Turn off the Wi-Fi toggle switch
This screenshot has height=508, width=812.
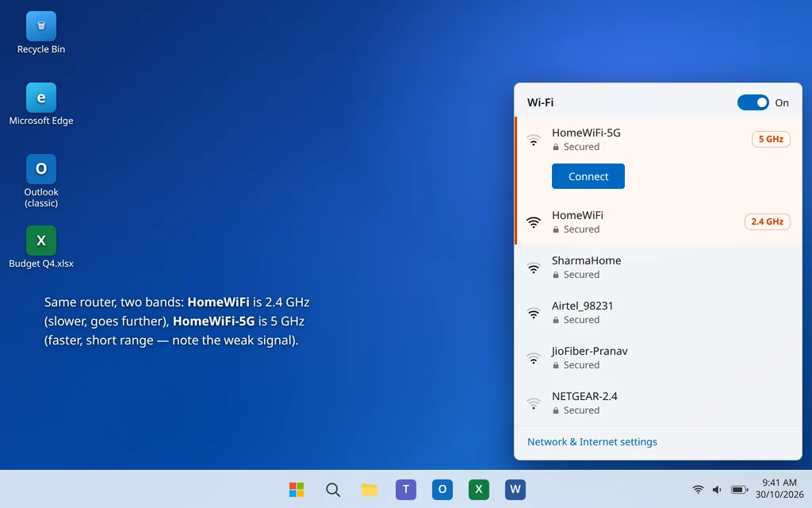(x=753, y=102)
